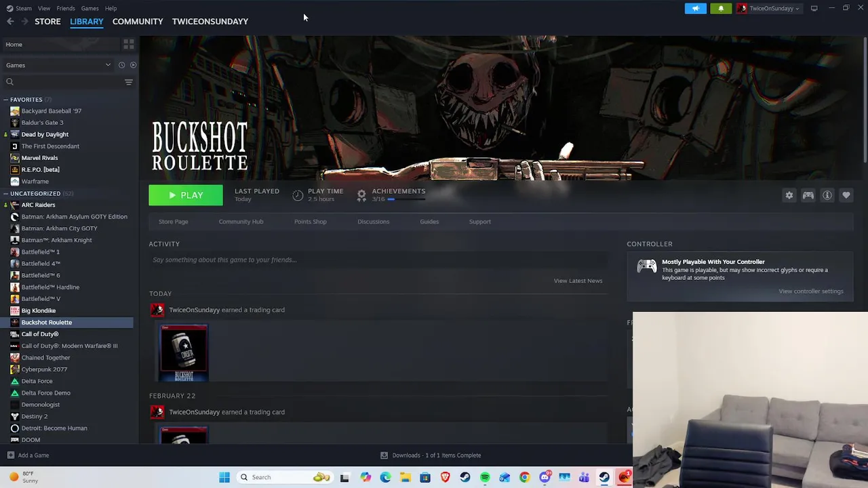Select R.E.P.O. [beta] in library
The image size is (868, 488).
coord(40,169)
